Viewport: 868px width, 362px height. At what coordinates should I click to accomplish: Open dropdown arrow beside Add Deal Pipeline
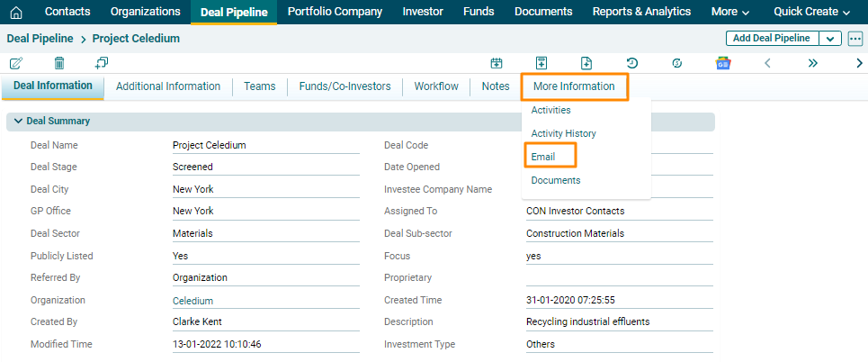pos(829,39)
